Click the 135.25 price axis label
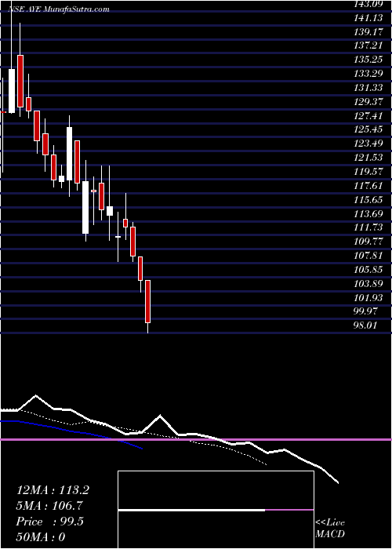 click(370, 59)
